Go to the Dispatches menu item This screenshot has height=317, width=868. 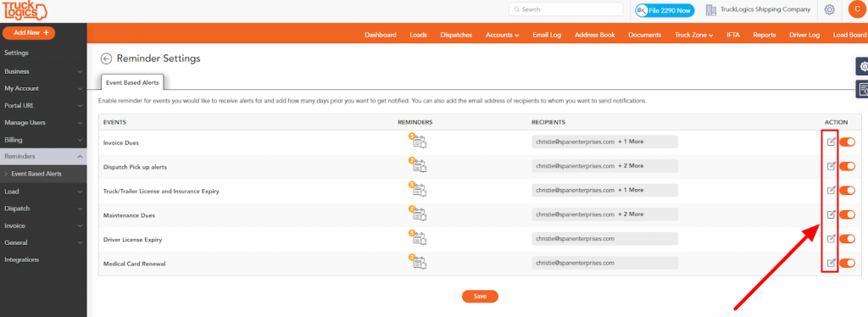456,35
